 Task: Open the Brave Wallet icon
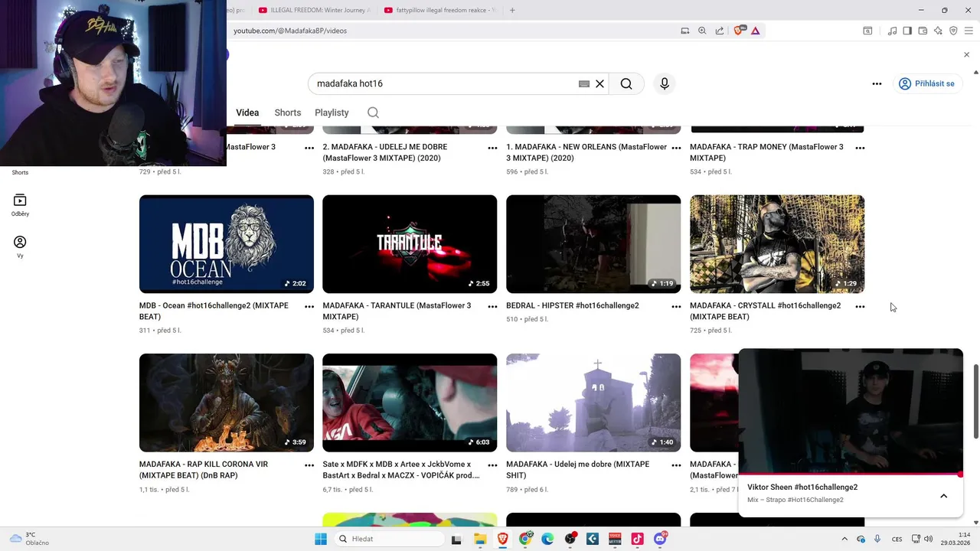point(923,31)
